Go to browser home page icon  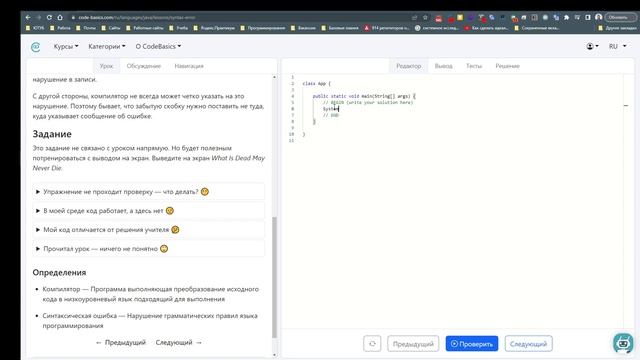click(x=60, y=18)
